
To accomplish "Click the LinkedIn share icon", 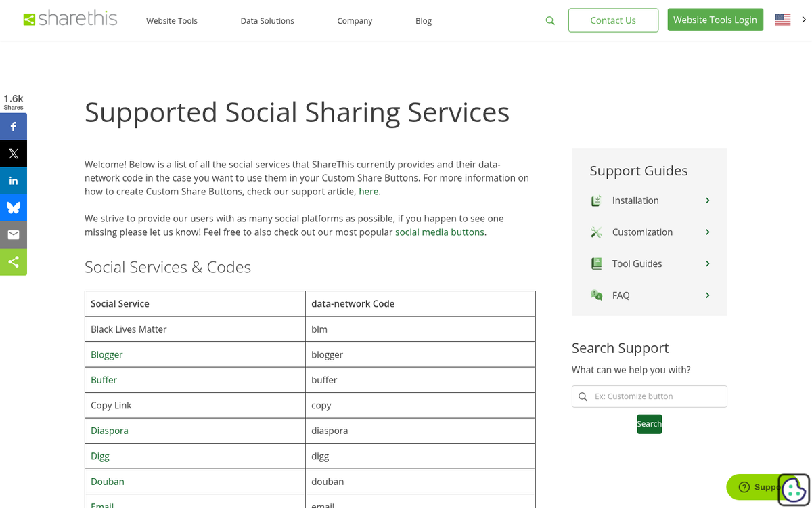I will tap(14, 181).
